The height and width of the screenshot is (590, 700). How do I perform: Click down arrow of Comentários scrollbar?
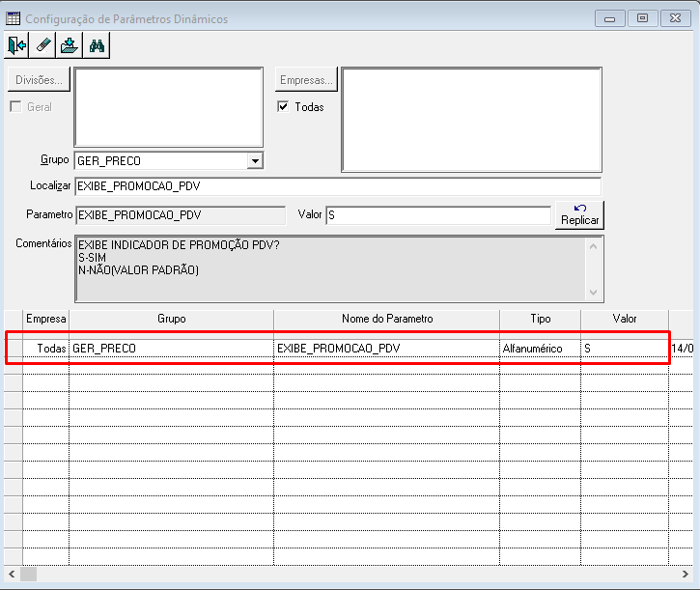[x=593, y=293]
